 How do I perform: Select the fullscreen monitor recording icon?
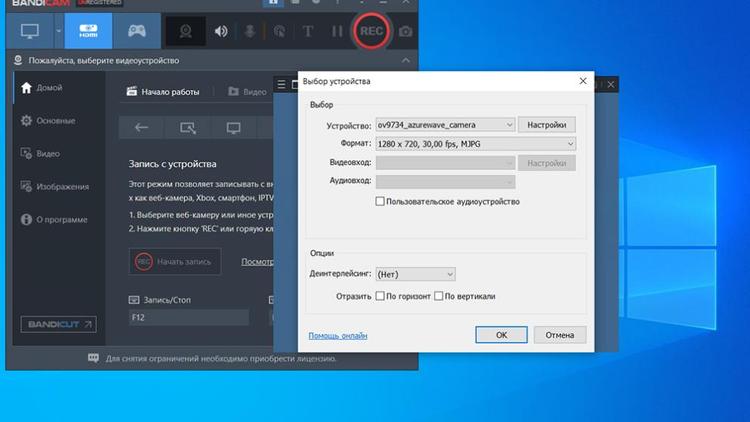233,128
